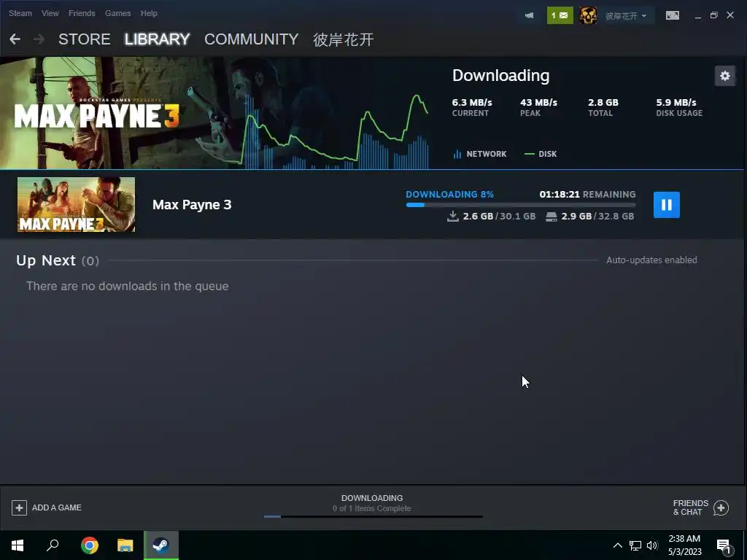Click the 2.8 GB TOTAL stat
This screenshot has height=560, width=747.
click(603, 107)
